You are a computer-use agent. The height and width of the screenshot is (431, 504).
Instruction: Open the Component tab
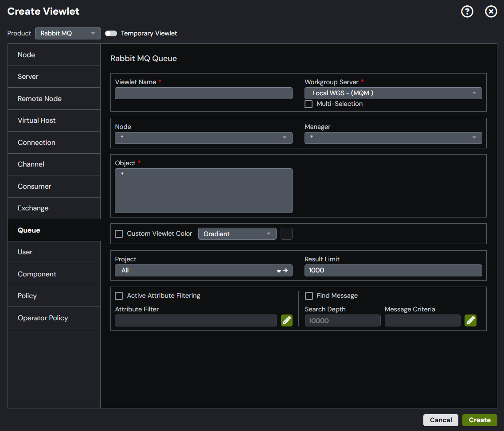tap(54, 274)
